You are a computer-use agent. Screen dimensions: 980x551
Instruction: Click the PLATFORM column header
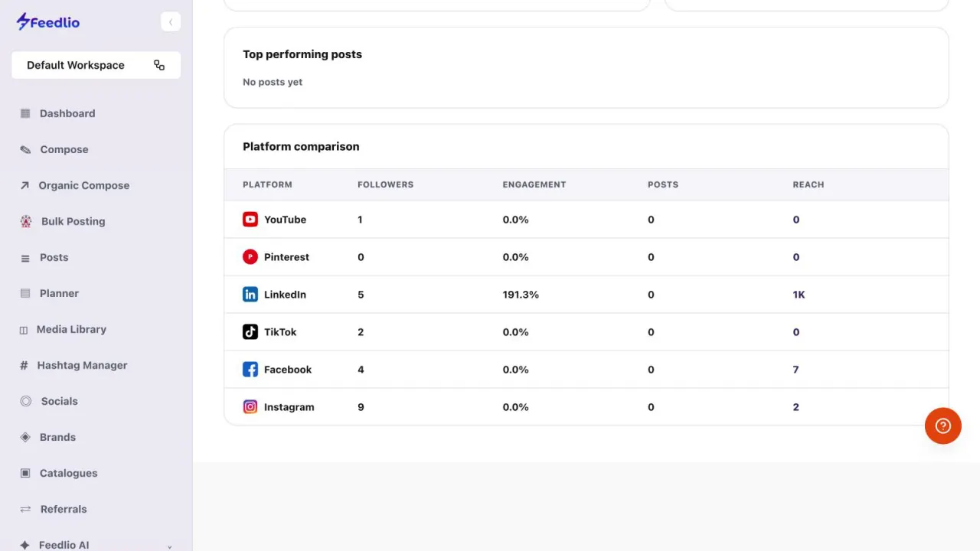point(267,184)
